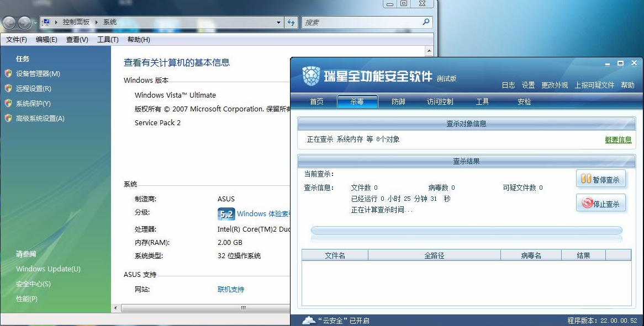Click the "云安全" 已开启 status text

[344, 320]
